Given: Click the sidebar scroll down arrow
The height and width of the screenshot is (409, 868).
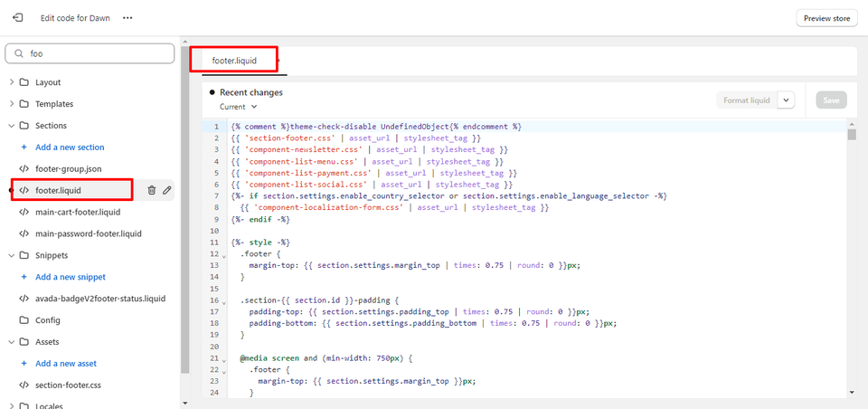Looking at the screenshot, I should 184,403.
